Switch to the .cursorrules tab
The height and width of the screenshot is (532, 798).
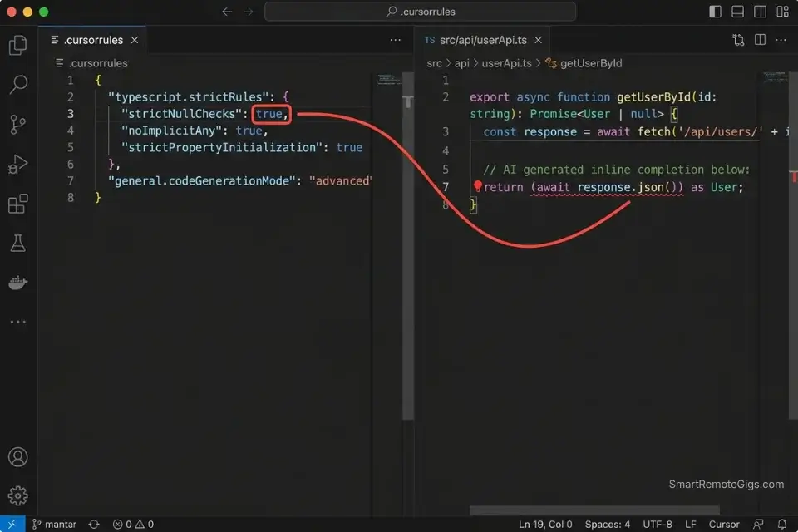[93, 39]
